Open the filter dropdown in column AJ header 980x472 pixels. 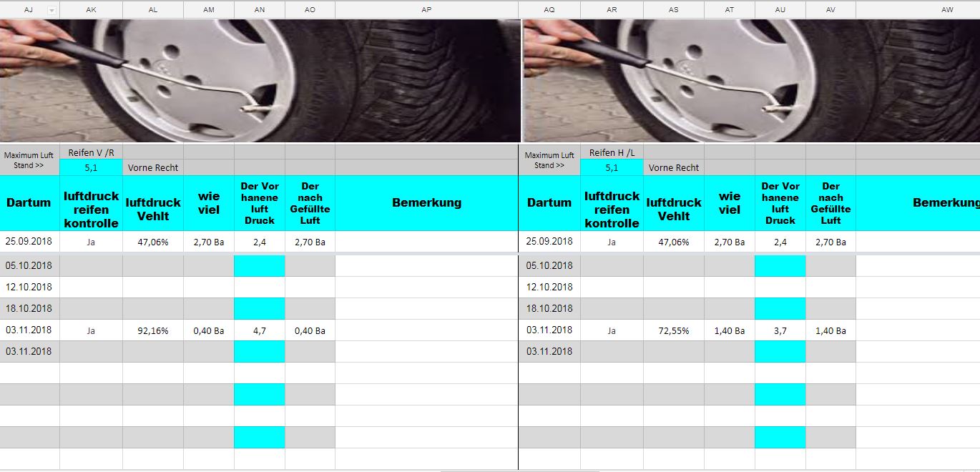[x=52, y=10]
